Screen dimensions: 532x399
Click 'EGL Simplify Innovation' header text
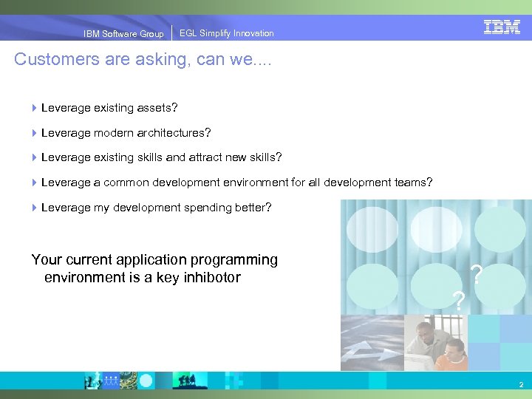pos(227,33)
